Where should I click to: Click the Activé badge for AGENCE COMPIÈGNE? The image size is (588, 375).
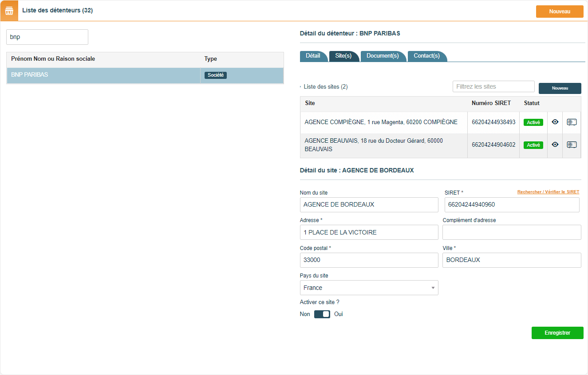[x=533, y=122]
